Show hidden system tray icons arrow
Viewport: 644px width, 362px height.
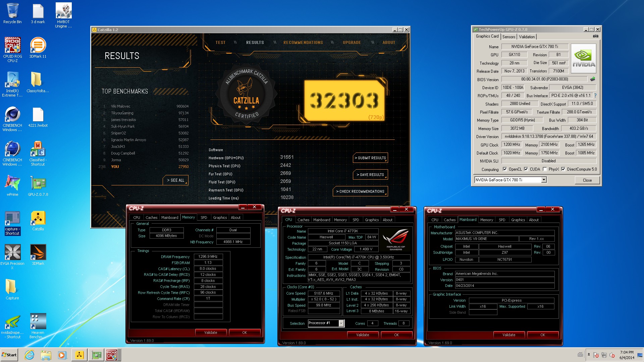click(589, 355)
